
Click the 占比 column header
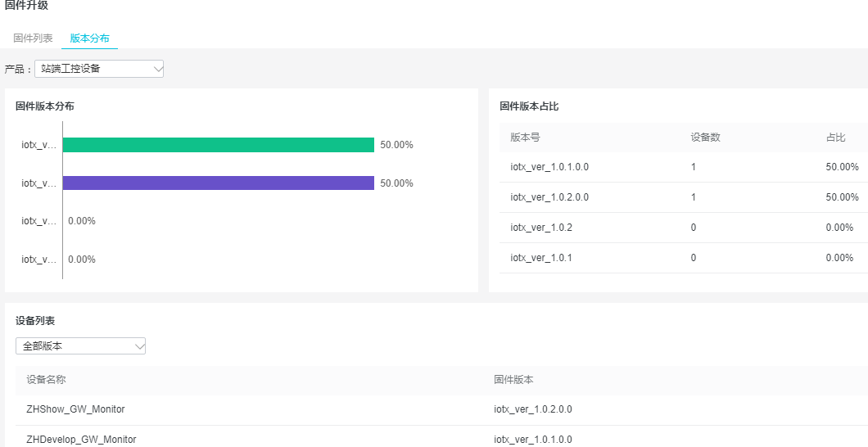click(x=835, y=138)
